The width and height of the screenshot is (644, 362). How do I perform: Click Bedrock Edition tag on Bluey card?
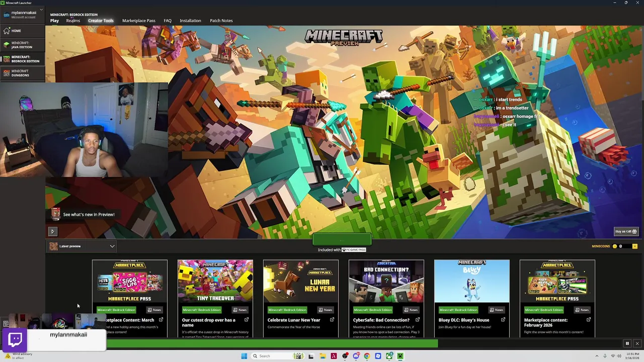458,310
